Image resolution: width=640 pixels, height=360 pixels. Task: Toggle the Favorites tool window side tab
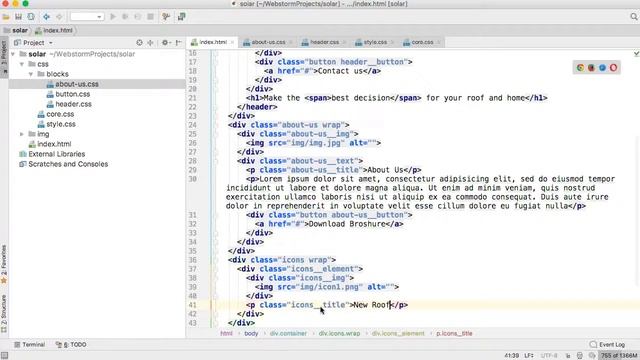[x=4, y=264]
